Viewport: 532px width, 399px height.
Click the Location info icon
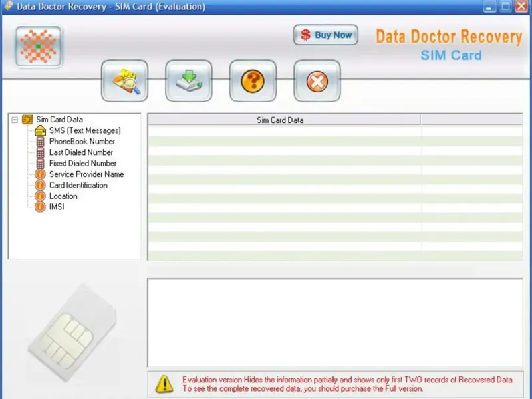pos(40,196)
